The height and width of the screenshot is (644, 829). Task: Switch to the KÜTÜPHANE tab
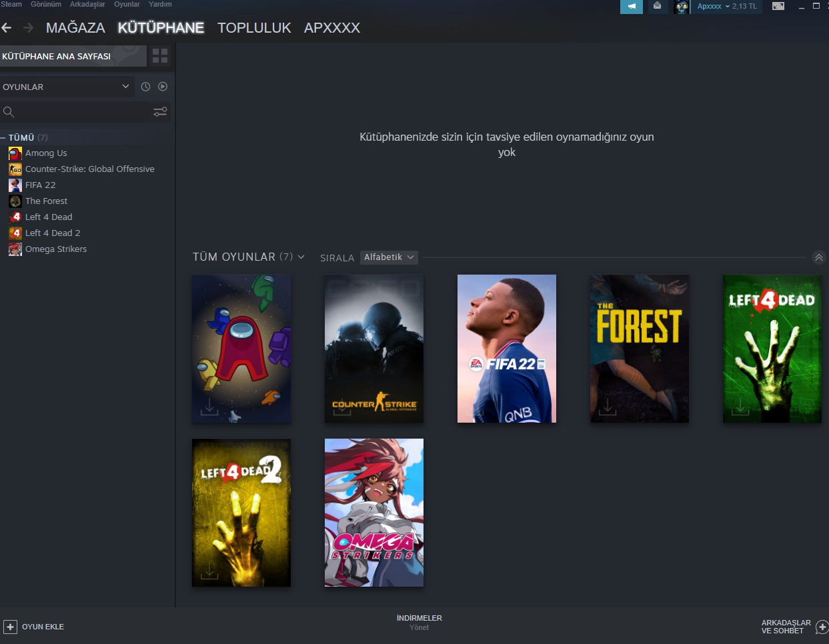pyautogui.click(x=161, y=28)
